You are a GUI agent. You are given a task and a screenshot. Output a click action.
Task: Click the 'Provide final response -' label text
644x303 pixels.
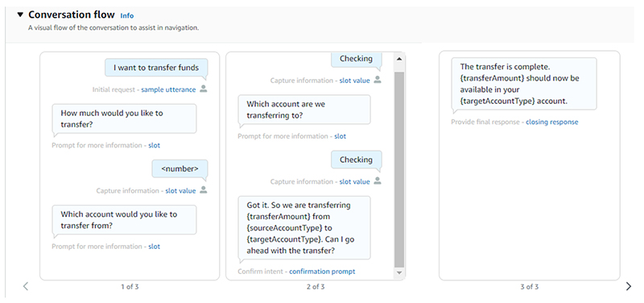pos(488,122)
